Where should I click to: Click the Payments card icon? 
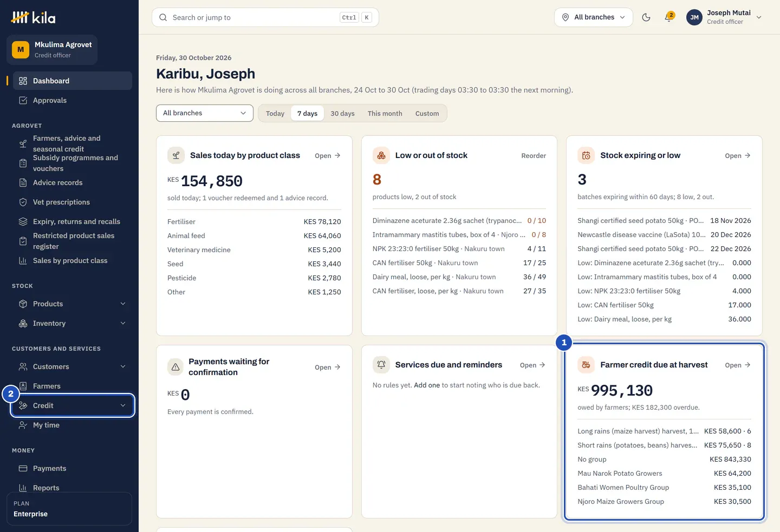23,468
